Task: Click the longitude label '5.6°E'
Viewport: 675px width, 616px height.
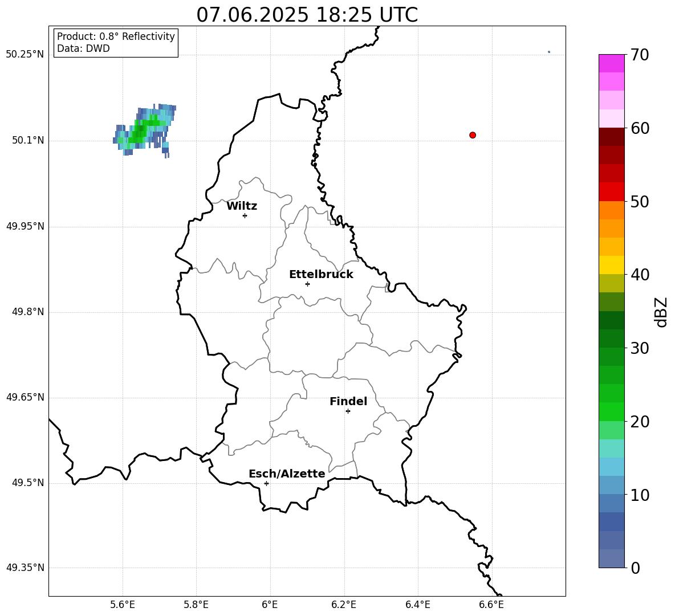Action: tap(123, 605)
